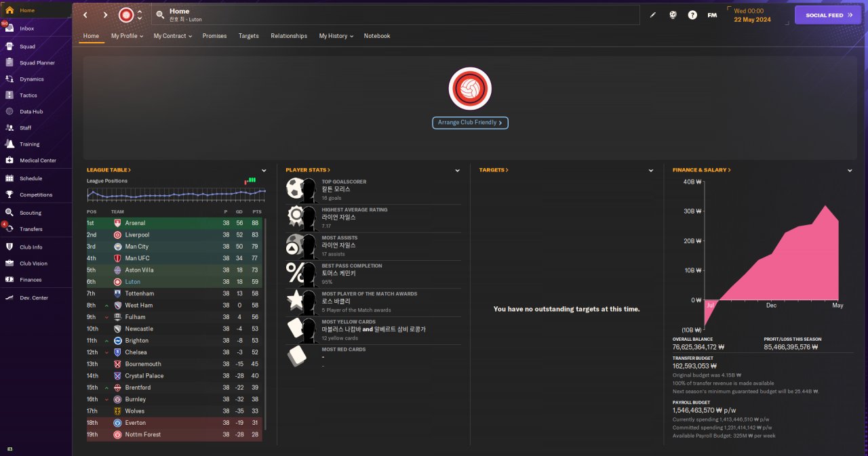This screenshot has width=868, height=456.
Task: Click the tutorial head icon in top bar
Action: coord(673,15)
